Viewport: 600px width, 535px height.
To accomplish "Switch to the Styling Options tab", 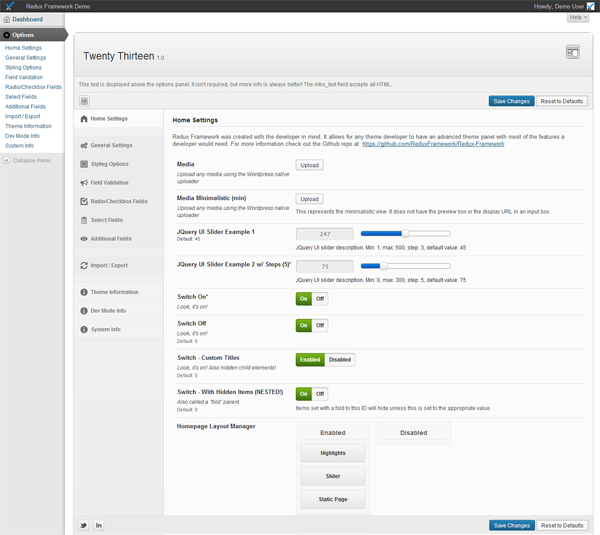I will click(x=109, y=164).
